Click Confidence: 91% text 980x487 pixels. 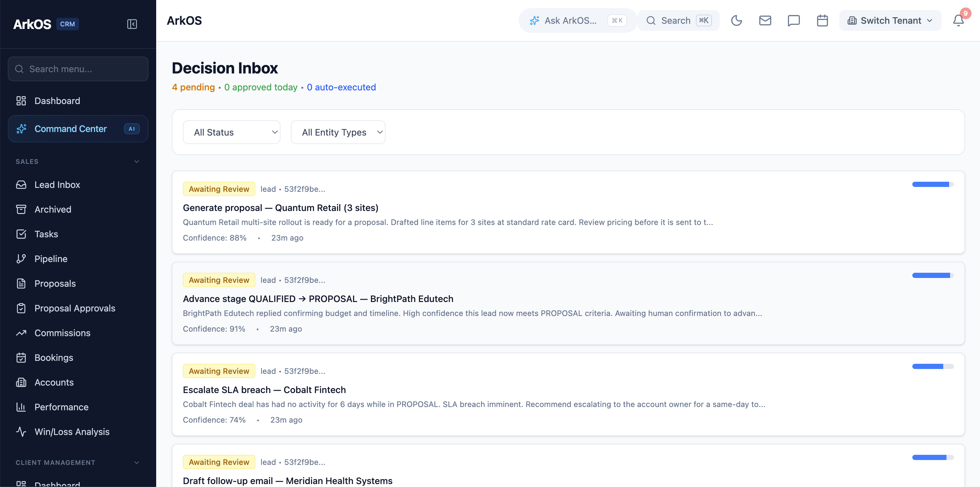click(x=214, y=329)
